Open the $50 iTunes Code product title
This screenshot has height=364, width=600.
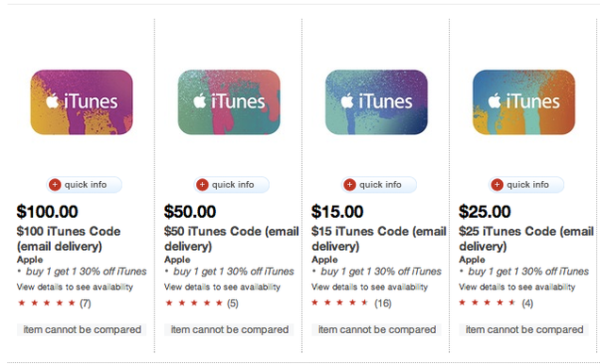pos(231,239)
